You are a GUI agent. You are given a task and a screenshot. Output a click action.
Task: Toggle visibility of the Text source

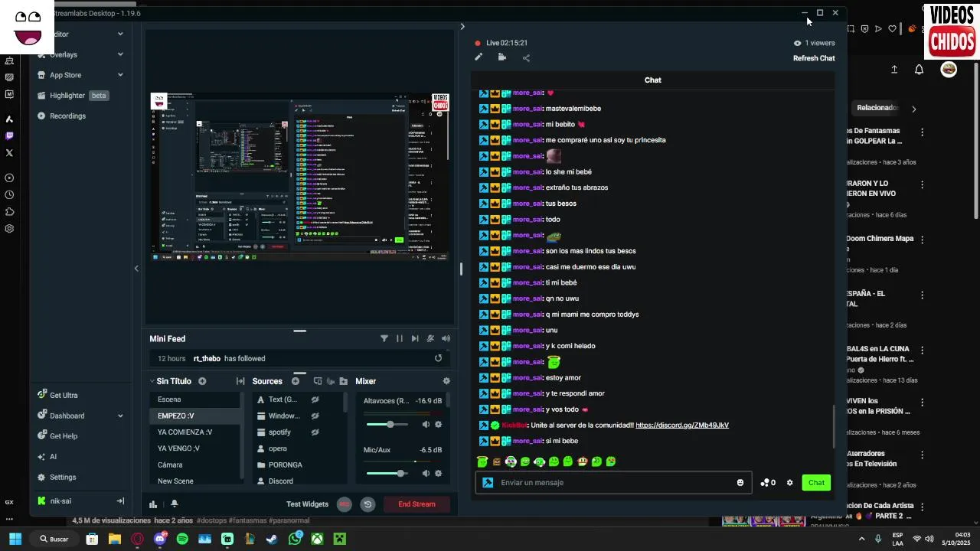(x=315, y=399)
